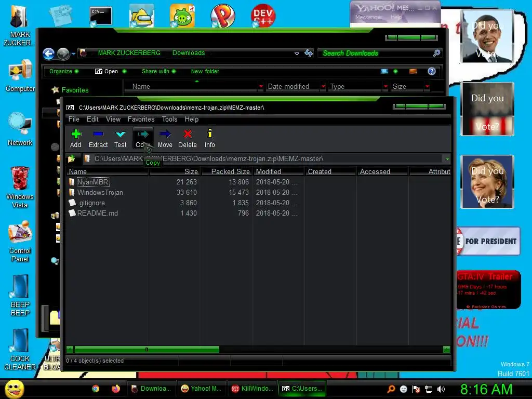Viewport: 532px width, 399px height.
Task: Open the Organize dropdown in Explorer
Action: (64, 71)
